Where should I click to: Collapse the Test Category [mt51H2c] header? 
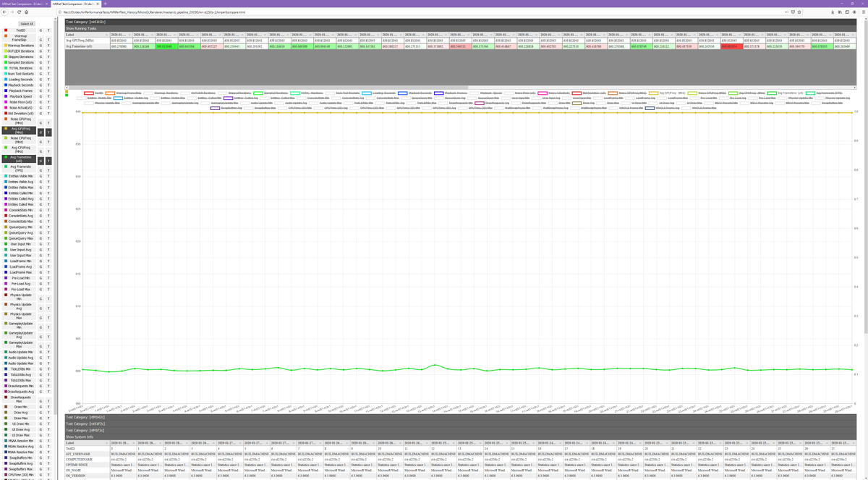[460, 22]
